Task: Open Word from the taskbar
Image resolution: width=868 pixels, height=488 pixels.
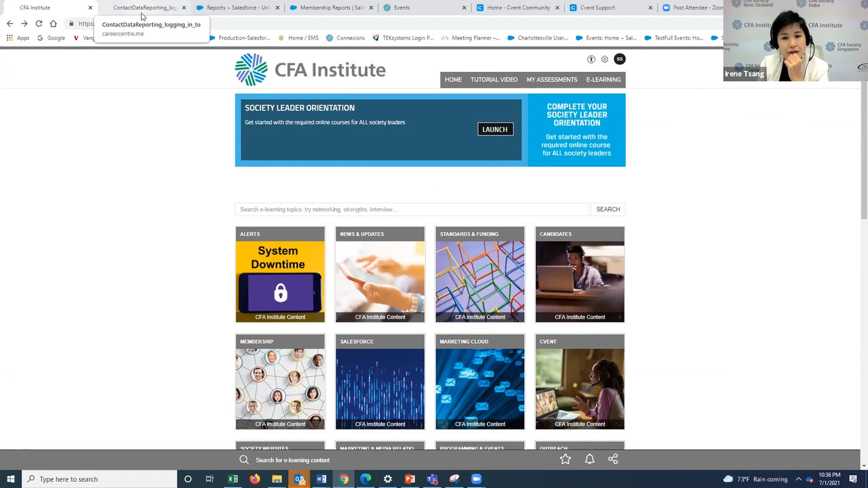Action: point(321,479)
